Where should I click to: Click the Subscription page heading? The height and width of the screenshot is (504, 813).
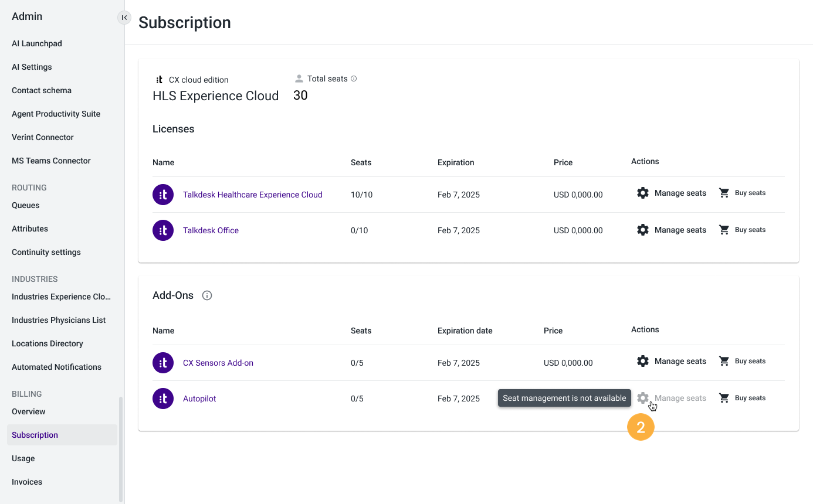(x=185, y=22)
